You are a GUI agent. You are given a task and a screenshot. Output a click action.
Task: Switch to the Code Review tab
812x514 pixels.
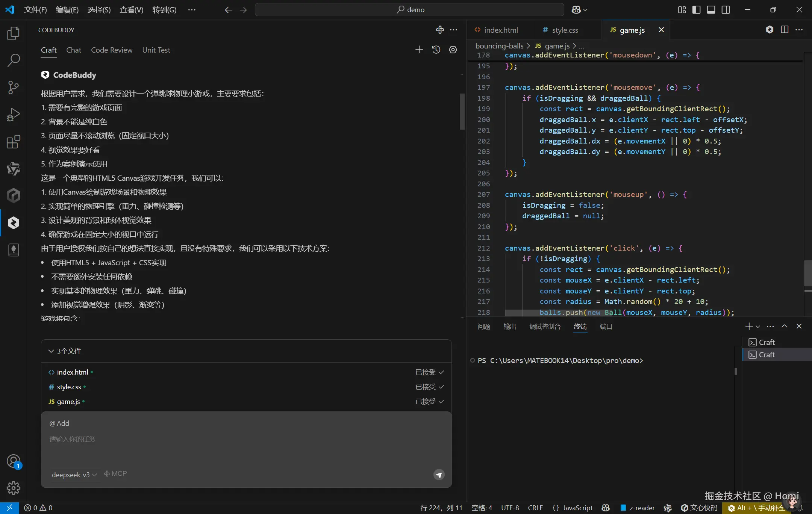coord(112,50)
